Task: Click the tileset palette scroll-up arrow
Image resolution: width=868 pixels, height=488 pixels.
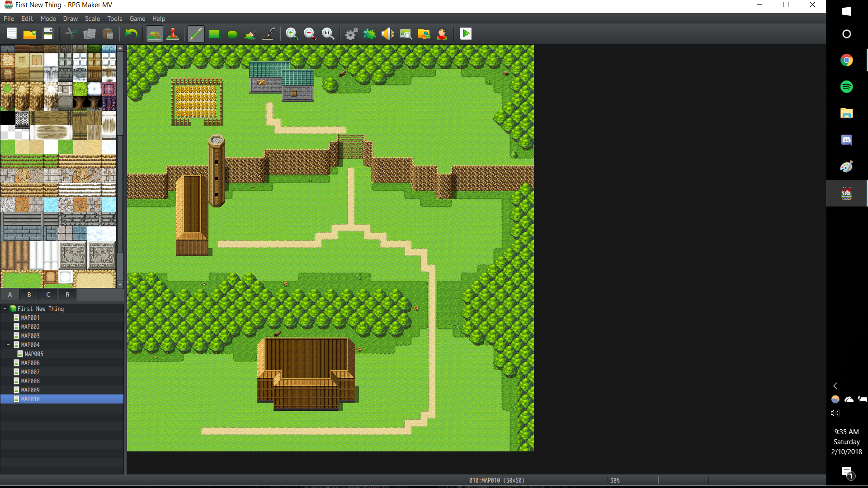Action: 120,48
